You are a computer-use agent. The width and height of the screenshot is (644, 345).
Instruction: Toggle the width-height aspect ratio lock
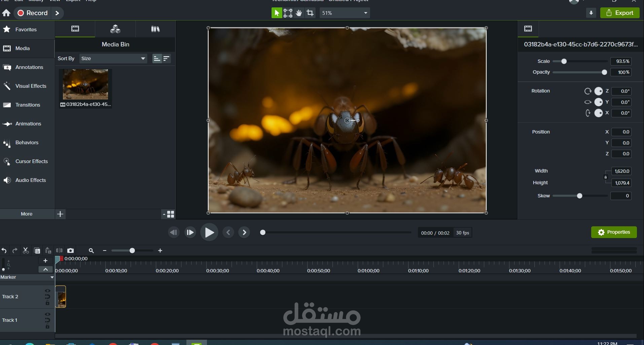pos(606,177)
